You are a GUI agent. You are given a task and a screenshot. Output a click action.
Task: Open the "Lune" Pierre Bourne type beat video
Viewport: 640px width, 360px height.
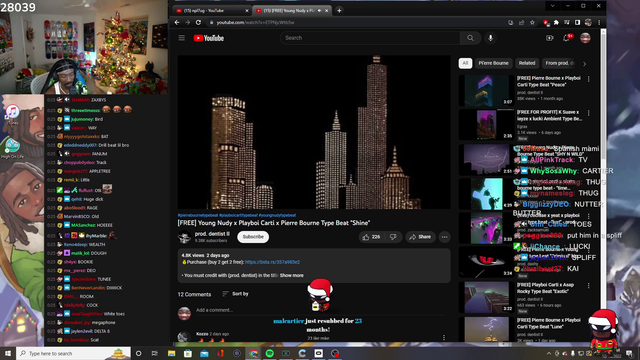click(549, 323)
